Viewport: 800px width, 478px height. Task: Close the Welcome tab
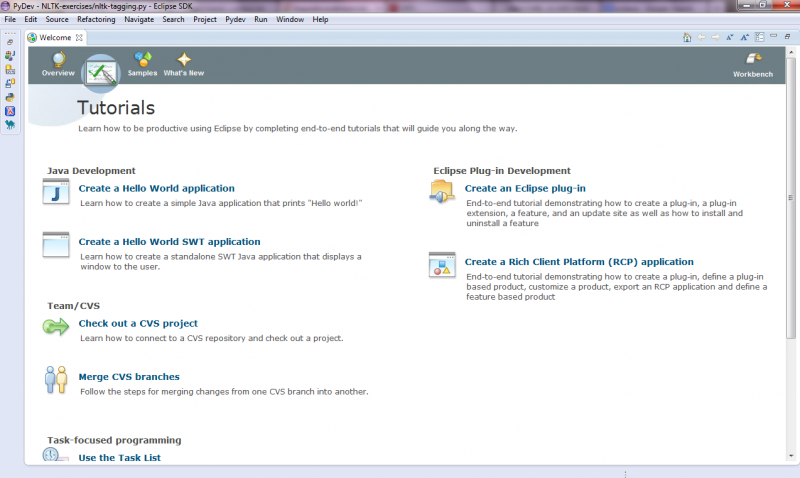tap(80, 37)
